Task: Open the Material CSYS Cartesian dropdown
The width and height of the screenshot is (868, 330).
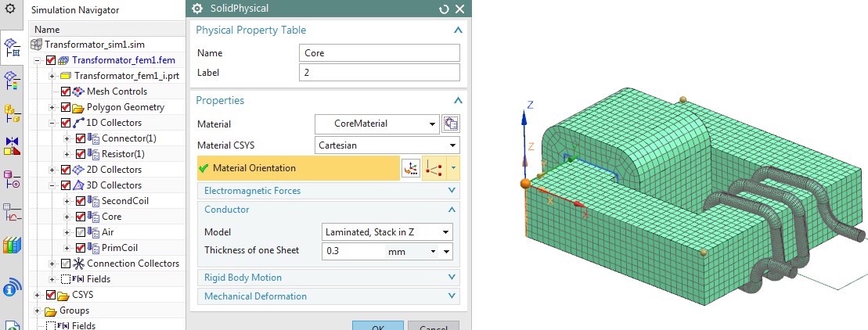Action: coord(387,145)
